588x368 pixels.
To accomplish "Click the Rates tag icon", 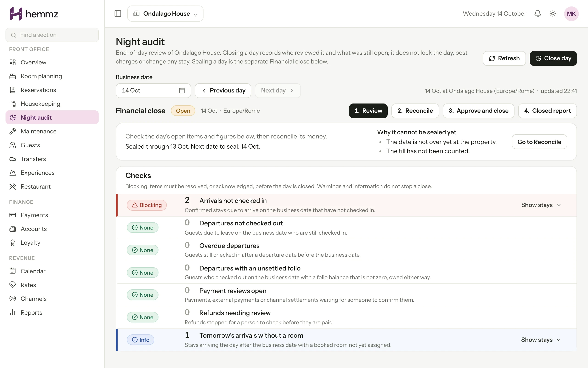I will (13, 285).
